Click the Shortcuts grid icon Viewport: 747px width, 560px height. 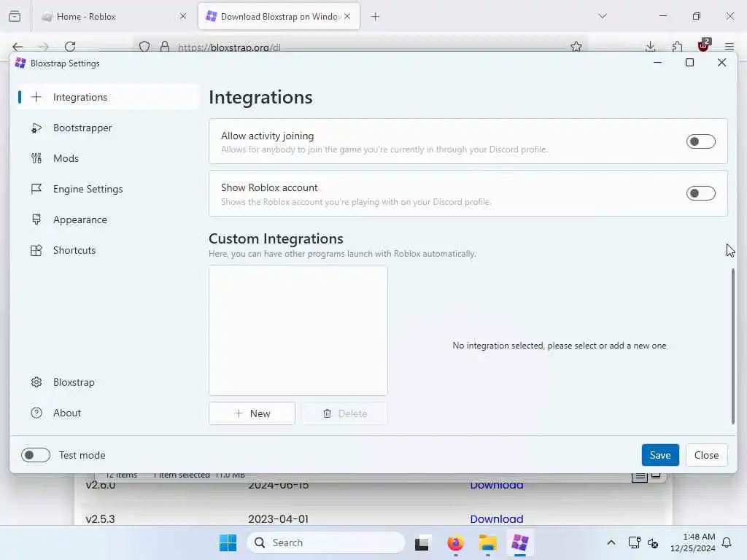[x=36, y=251]
